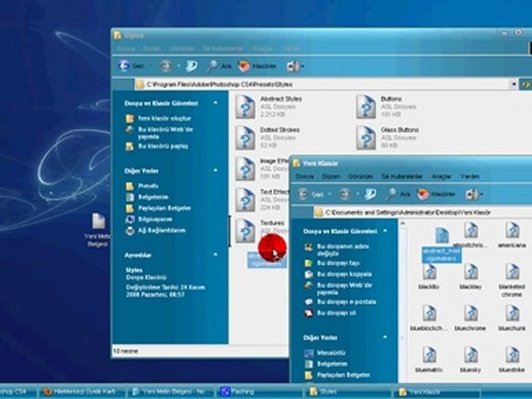Select the Image Effects file icon
Viewport: 532px width, 399px height.
click(x=245, y=168)
